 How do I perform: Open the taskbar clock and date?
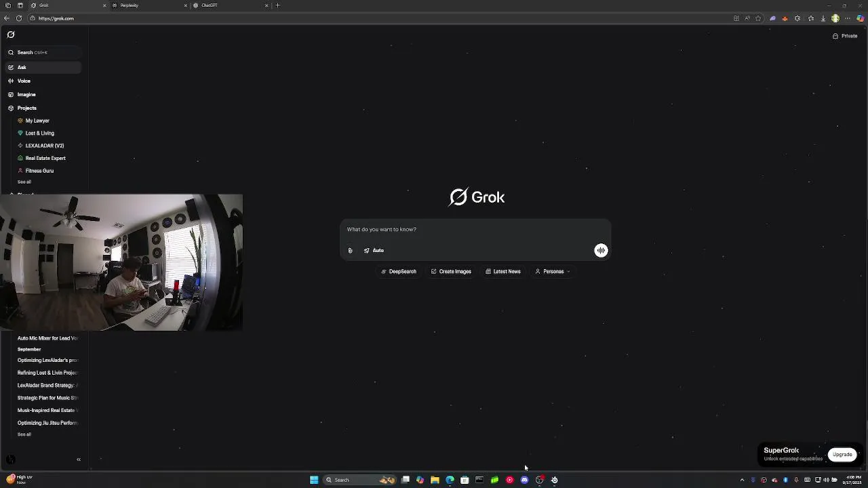[854, 480]
